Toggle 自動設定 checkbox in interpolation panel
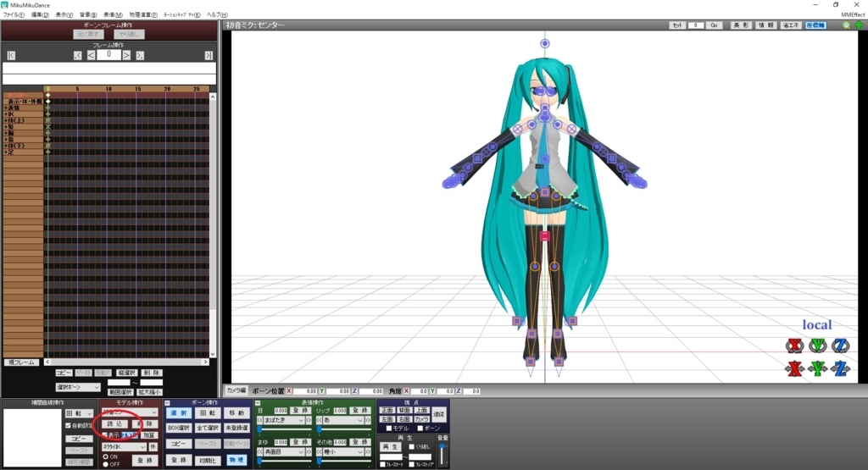 click(68, 426)
